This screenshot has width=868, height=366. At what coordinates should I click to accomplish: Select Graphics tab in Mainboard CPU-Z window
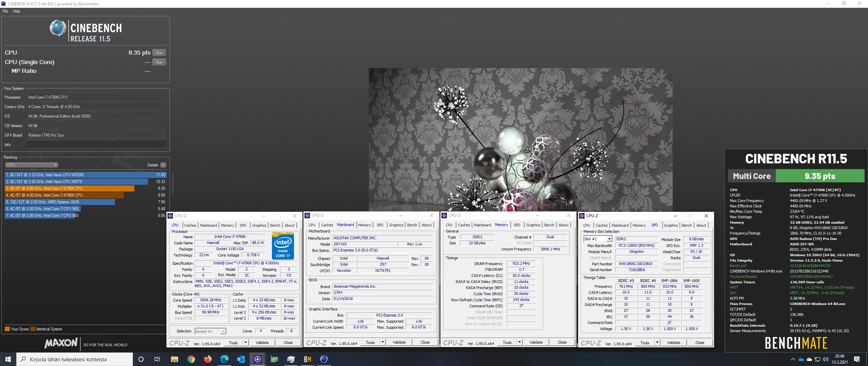click(396, 225)
